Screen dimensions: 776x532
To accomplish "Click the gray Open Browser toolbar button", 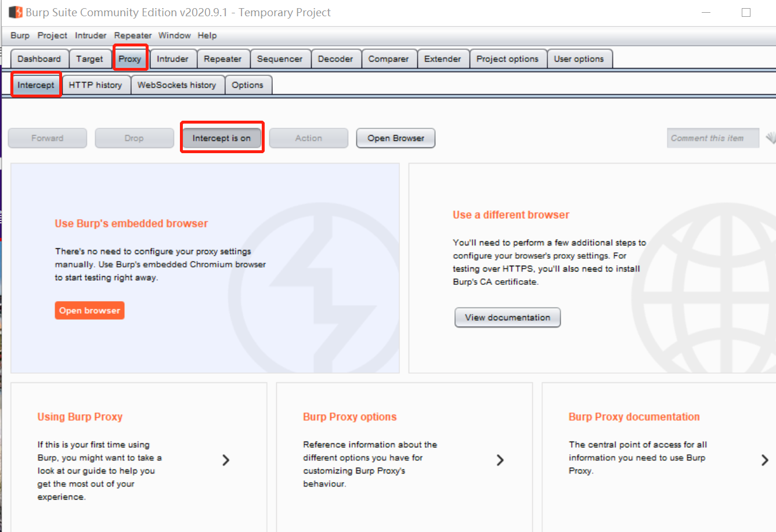I will point(396,138).
